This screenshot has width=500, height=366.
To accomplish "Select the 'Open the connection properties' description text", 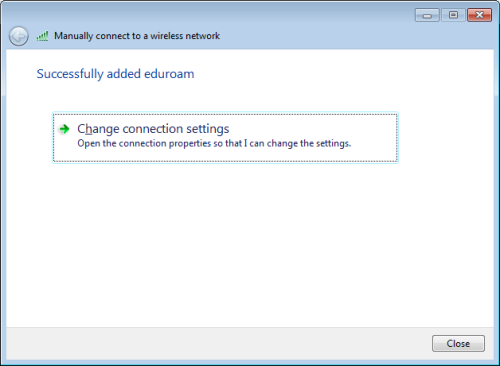I will [x=214, y=144].
